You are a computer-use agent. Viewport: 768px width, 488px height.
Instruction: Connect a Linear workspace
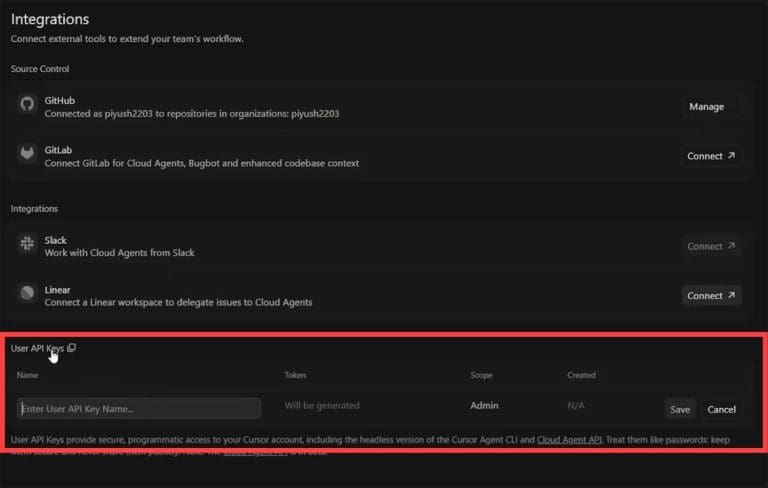pyautogui.click(x=711, y=295)
